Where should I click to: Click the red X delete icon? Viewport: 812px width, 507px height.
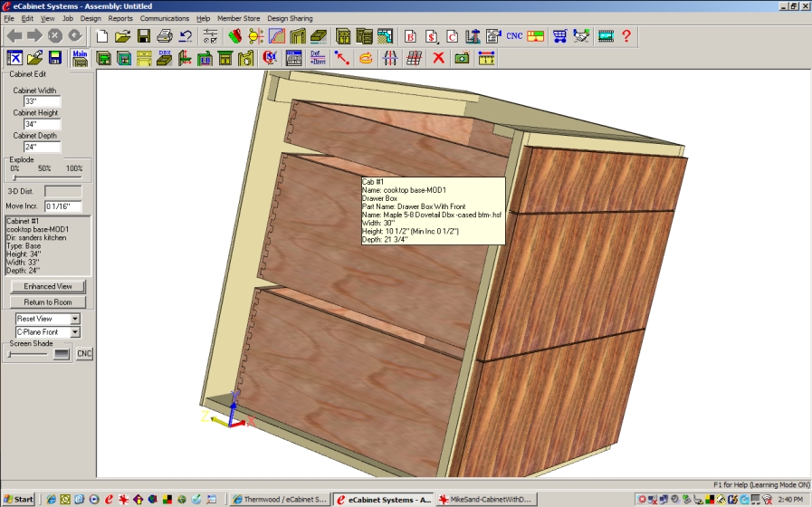point(439,58)
